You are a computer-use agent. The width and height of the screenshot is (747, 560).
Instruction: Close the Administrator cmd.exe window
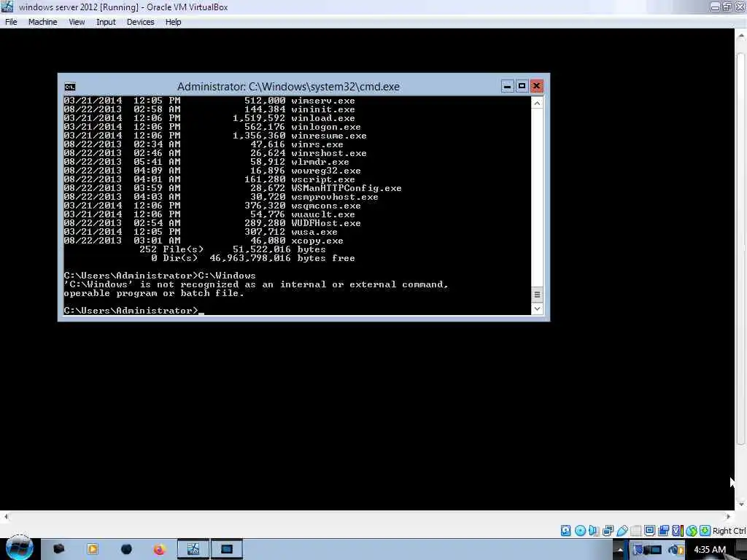click(x=536, y=86)
